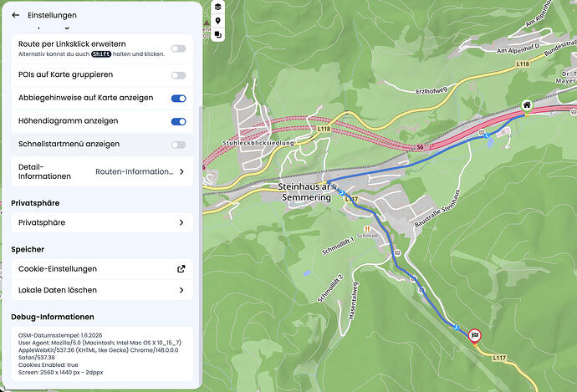Image resolution: width=577 pixels, height=392 pixels.
Task: Open the Privatsphäre row chevron
Action: tap(181, 222)
